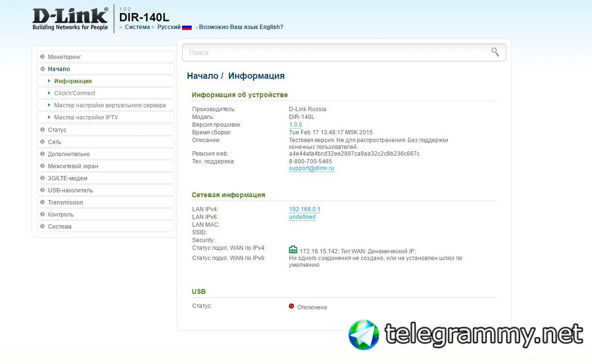Click firmware version 1.0.0 link

point(295,125)
